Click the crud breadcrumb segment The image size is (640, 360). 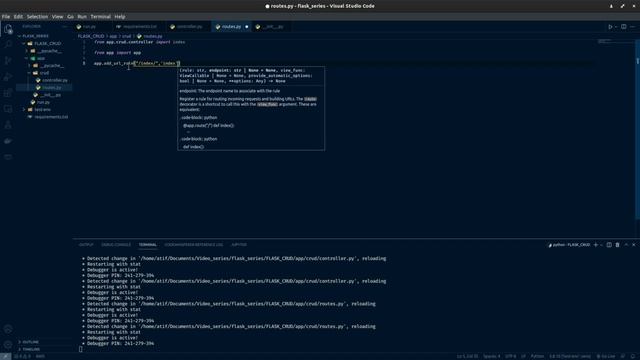click(x=127, y=36)
